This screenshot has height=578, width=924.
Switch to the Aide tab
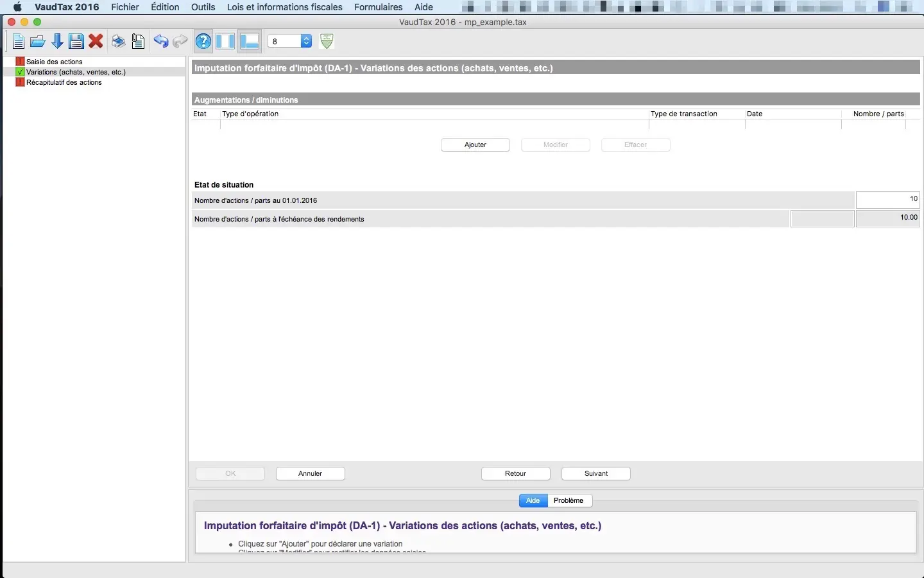[x=533, y=501]
